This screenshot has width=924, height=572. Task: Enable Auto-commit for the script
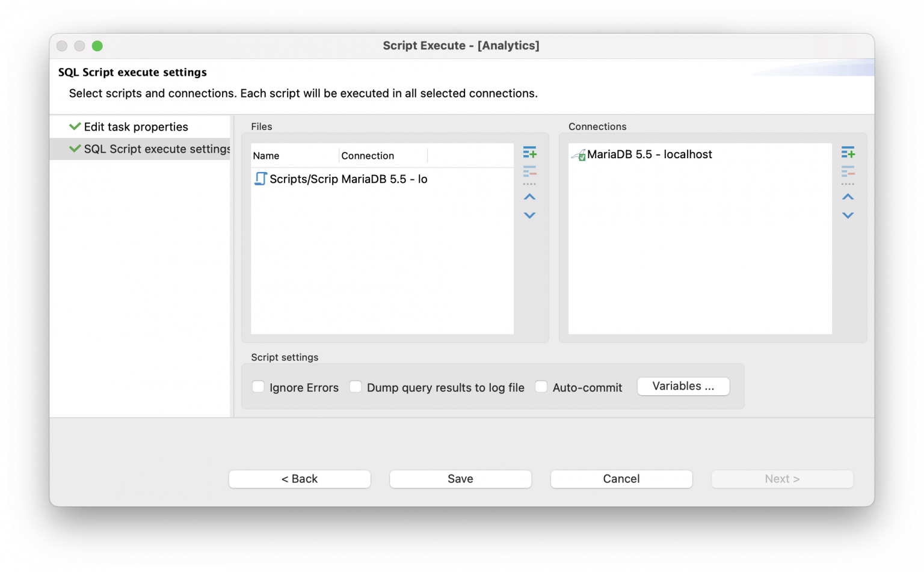point(541,387)
